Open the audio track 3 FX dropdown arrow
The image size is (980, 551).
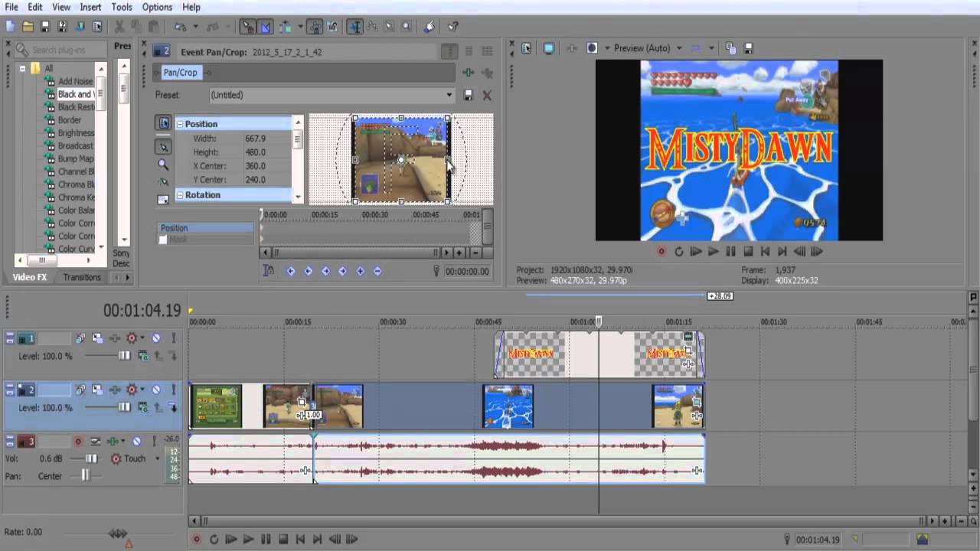(x=122, y=442)
